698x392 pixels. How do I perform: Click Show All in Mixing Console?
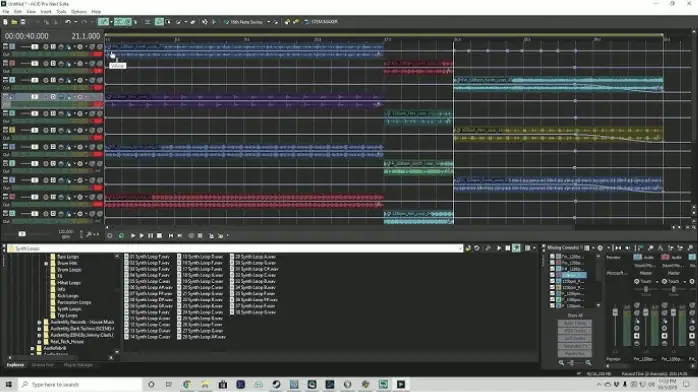pyautogui.click(x=575, y=315)
